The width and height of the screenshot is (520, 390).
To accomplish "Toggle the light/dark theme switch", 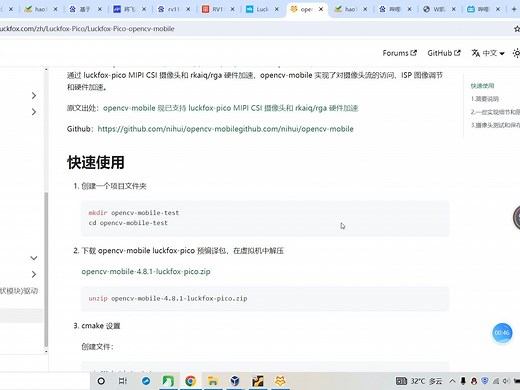I will tap(516, 53).
